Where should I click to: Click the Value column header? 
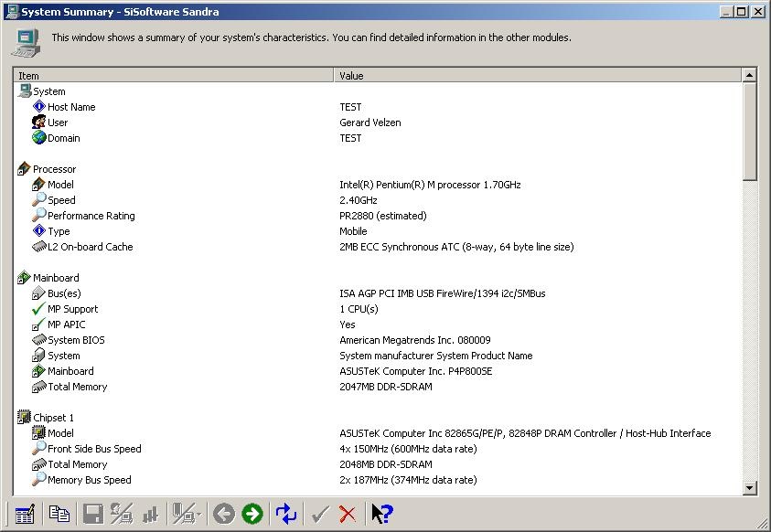[x=538, y=75]
